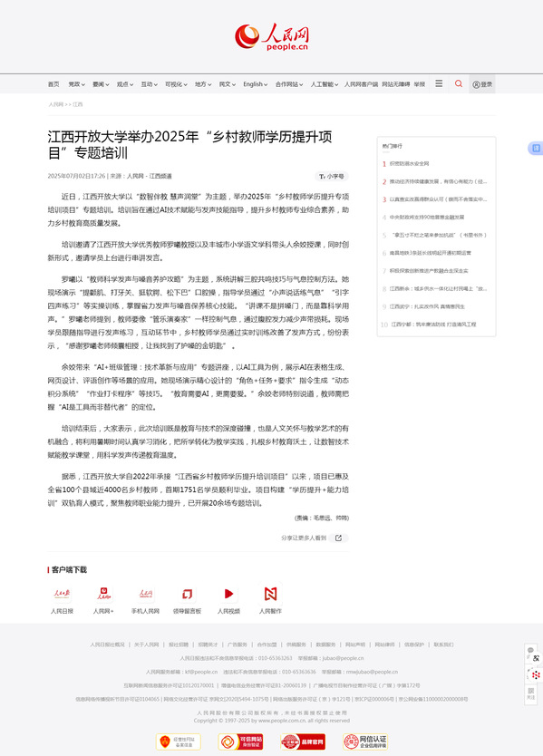
Task: Click the 江西 breadcrumb link
Action: coord(78,104)
